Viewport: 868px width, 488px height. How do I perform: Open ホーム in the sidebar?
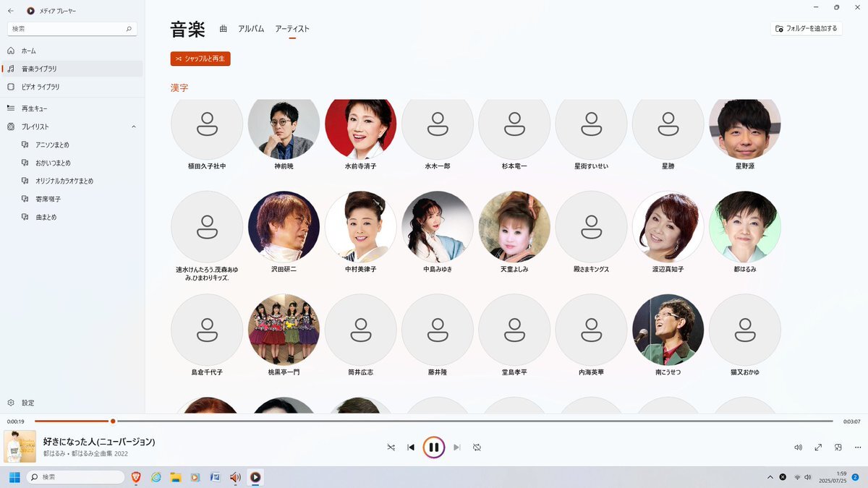72,51
